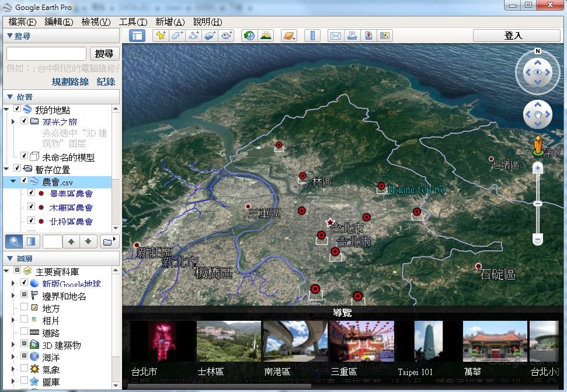Open the 說明(H) menu
Screen dimensions: 567x392
click(207, 22)
